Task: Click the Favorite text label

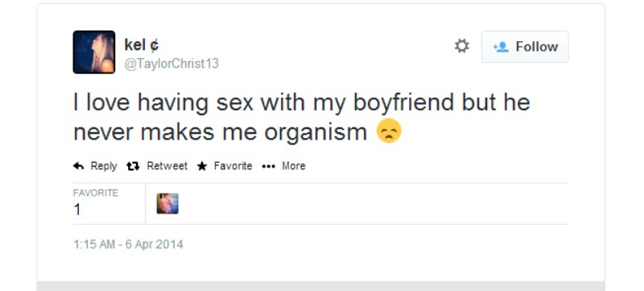Action: click(x=233, y=165)
